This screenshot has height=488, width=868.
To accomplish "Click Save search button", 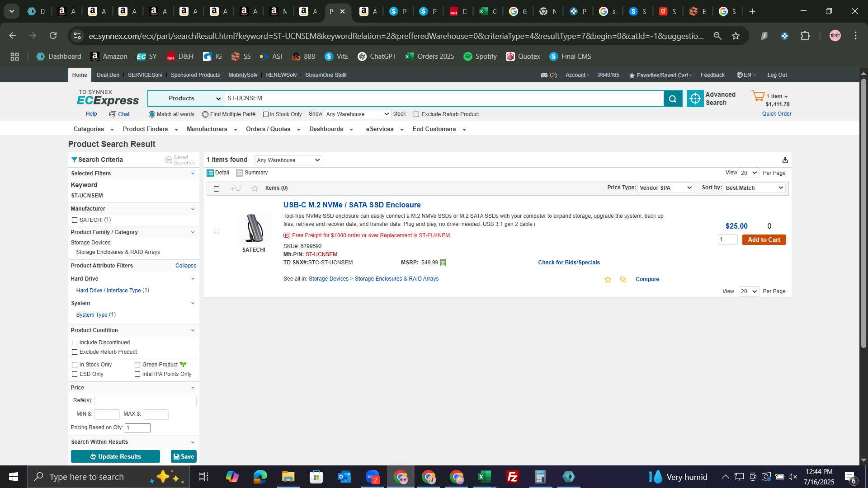I will pos(184,456).
